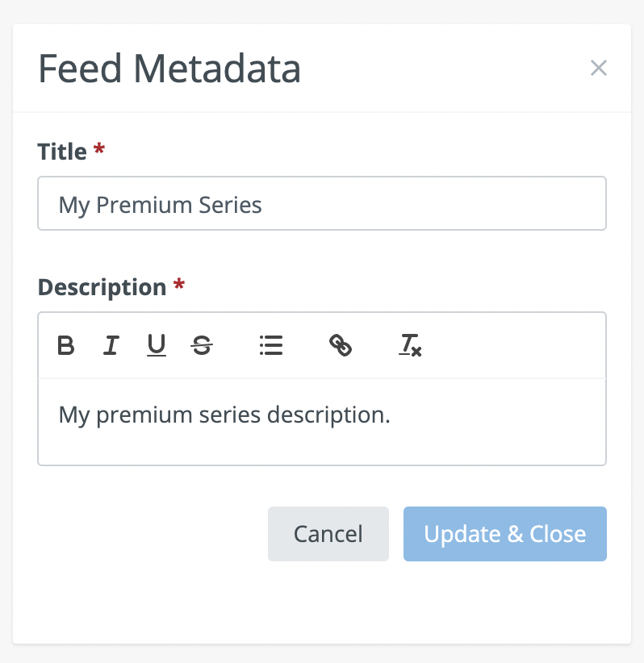644x663 pixels.
Task: Apply italic style in the description toolbar
Action: pyautogui.click(x=111, y=346)
